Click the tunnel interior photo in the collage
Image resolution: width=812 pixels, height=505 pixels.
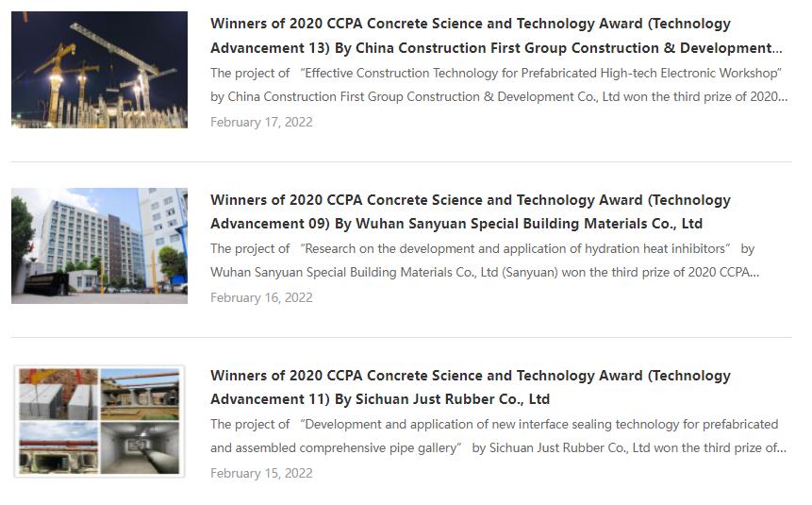(x=140, y=447)
